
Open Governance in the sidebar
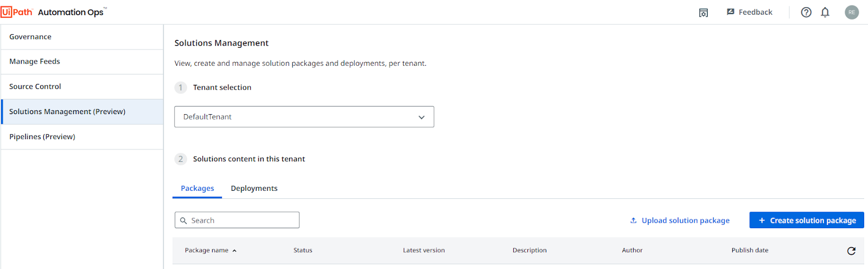(82, 37)
